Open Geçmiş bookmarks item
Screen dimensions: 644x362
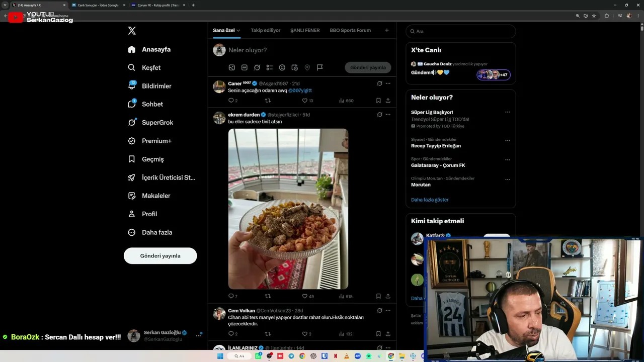point(146,159)
